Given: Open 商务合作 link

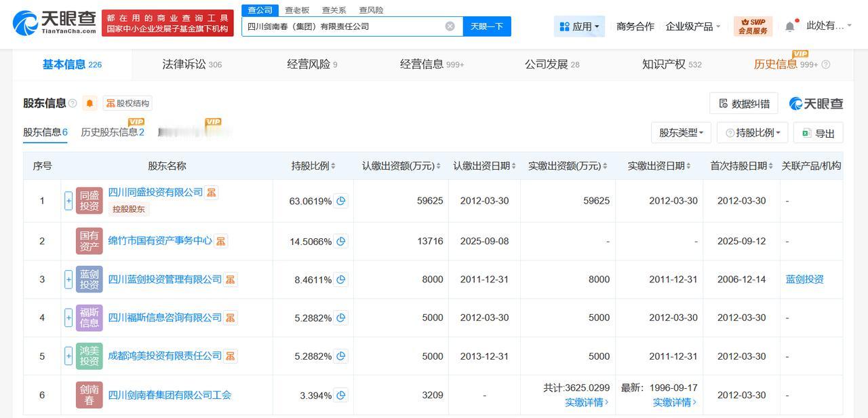Looking at the screenshot, I should point(635,26).
